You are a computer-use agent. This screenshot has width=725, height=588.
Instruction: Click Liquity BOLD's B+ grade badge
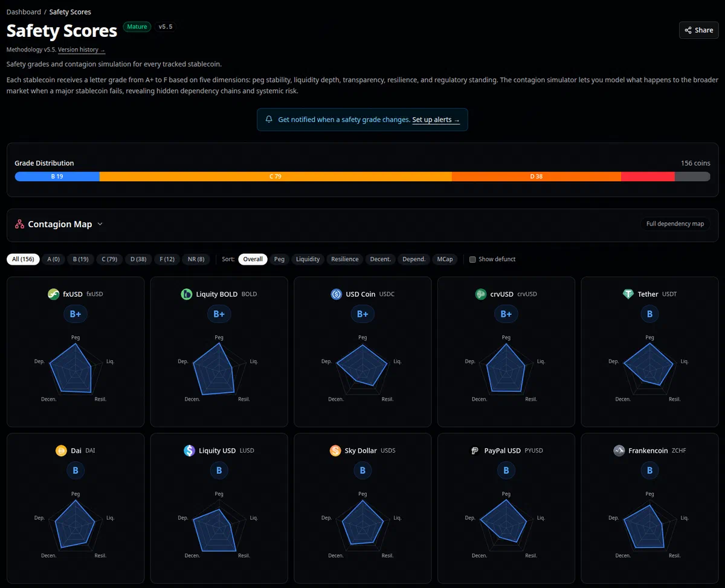pyautogui.click(x=219, y=314)
